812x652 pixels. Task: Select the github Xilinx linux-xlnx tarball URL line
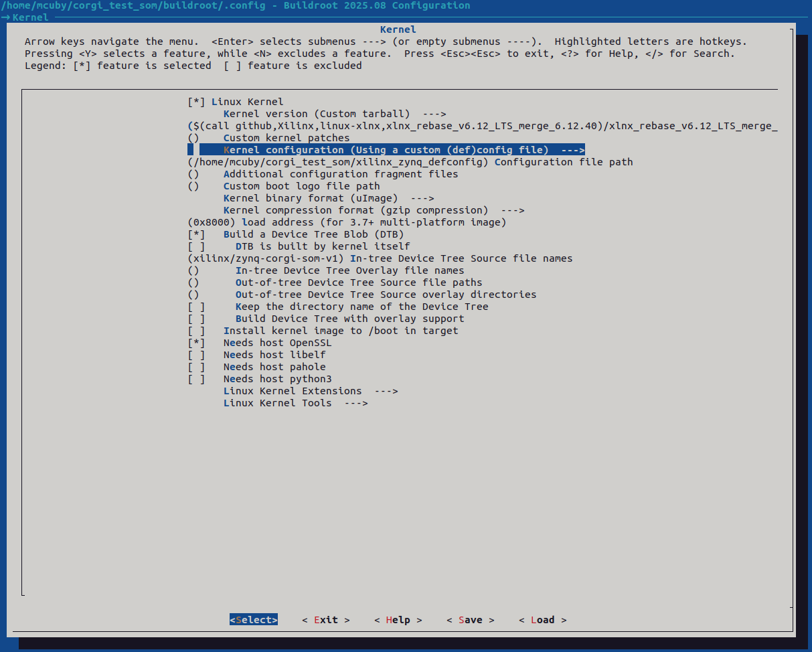483,126
